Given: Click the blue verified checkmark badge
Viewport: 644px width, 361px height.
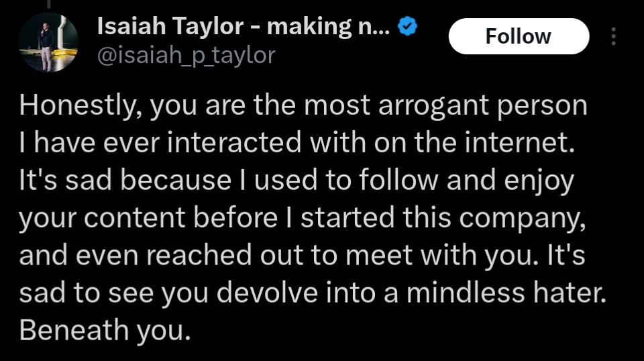Looking at the screenshot, I should pyautogui.click(x=409, y=28).
